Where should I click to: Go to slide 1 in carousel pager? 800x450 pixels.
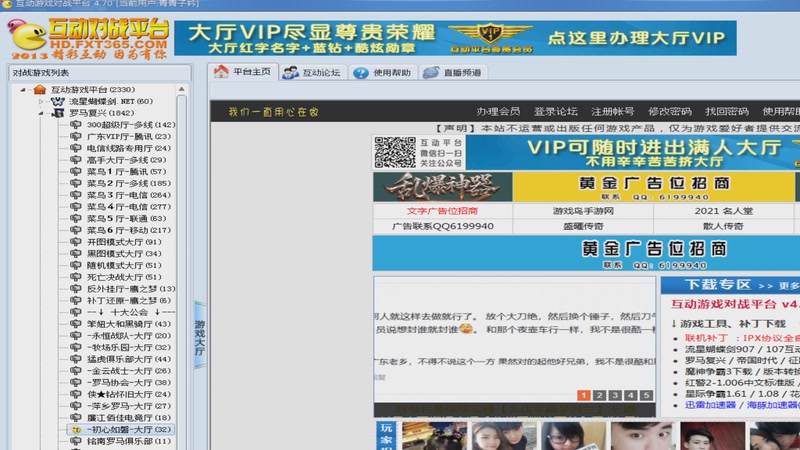[x=584, y=395]
